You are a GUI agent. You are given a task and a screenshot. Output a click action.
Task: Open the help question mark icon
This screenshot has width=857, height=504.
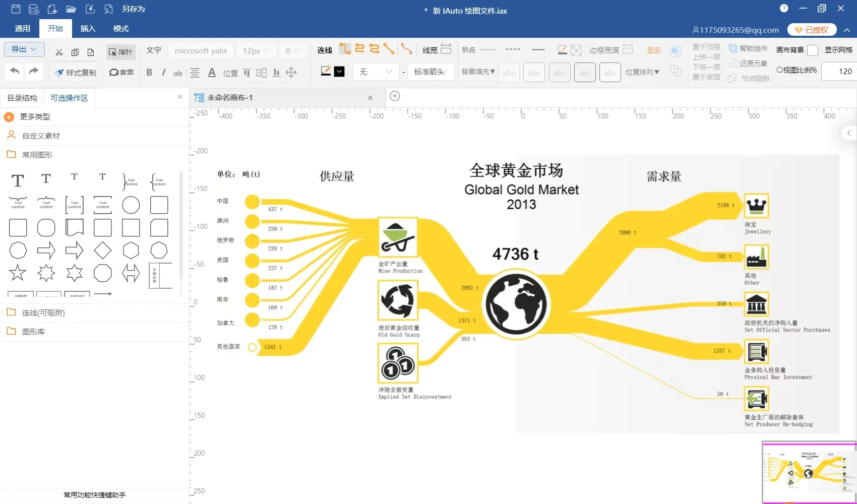coord(784,8)
